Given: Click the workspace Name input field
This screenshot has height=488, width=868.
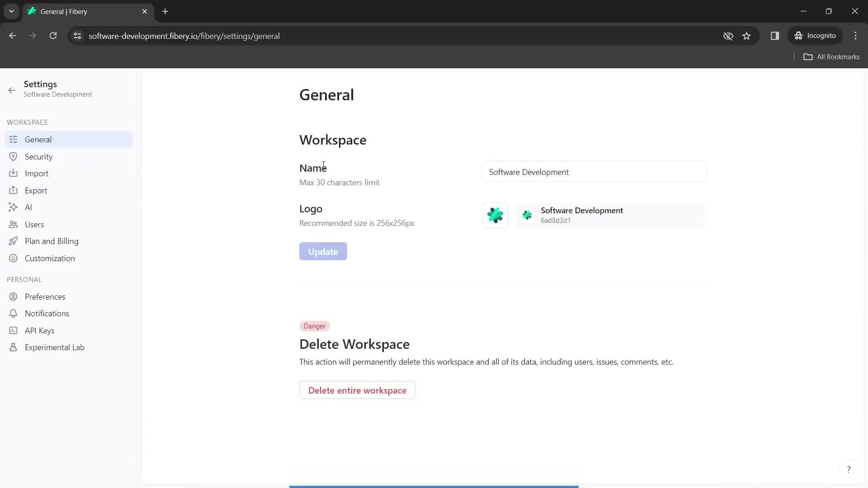Looking at the screenshot, I should click(x=594, y=172).
